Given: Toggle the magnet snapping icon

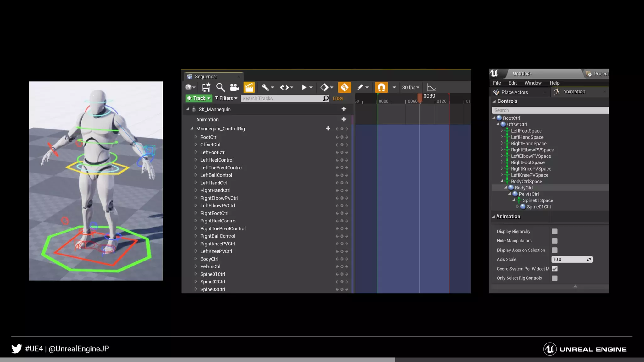Looking at the screenshot, I should click(381, 87).
